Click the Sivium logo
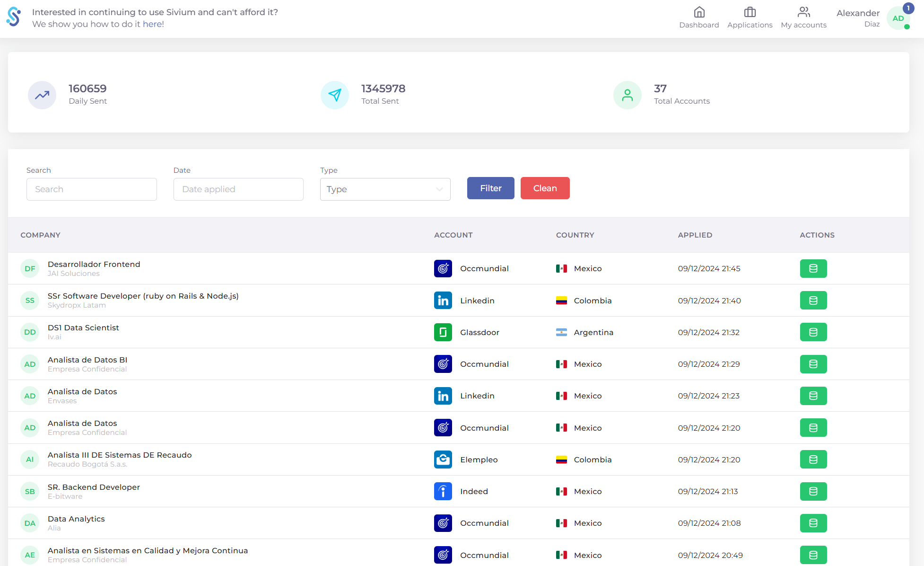This screenshot has height=566, width=924. pyautogui.click(x=14, y=17)
